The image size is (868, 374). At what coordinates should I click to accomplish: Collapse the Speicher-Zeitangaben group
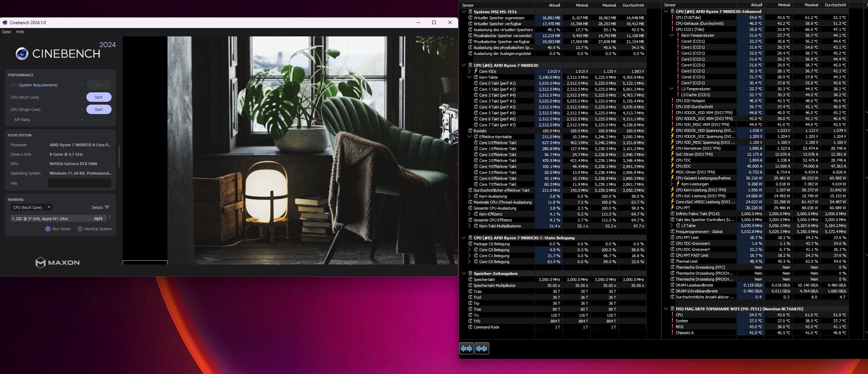(x=464, y=274)
